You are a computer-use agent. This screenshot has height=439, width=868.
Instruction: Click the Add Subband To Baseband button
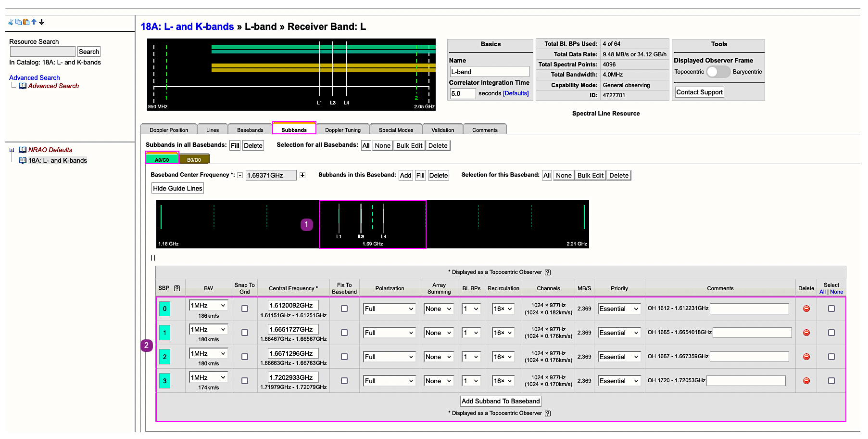[x=501, y=401]
